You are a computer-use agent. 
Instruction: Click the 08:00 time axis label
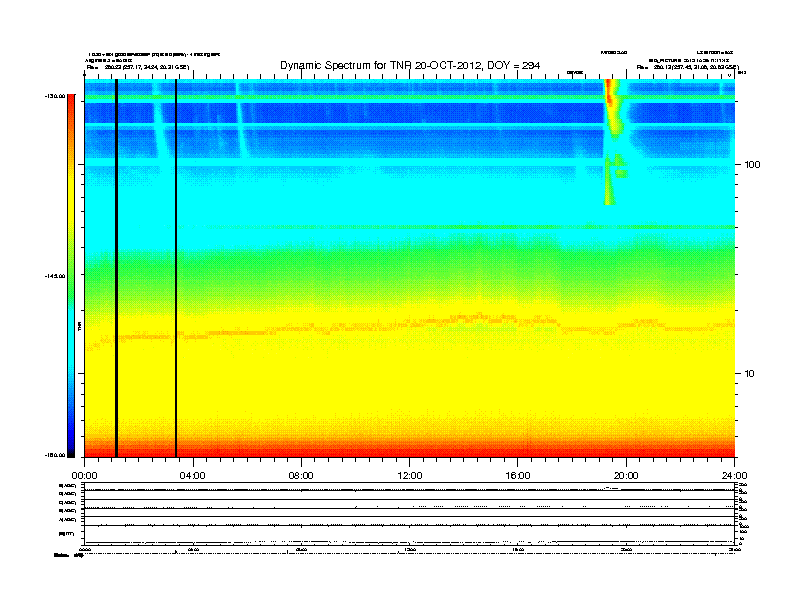click(301, 476)
